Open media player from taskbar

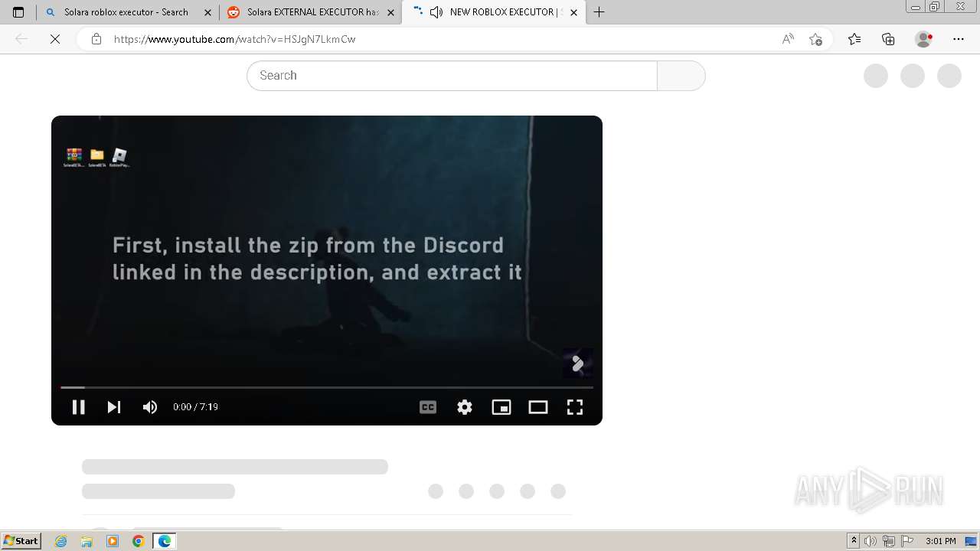click(113, 541)
